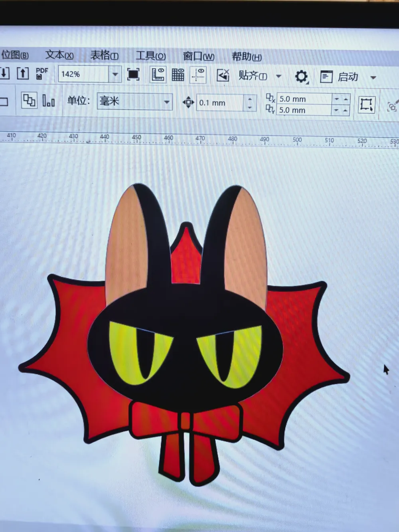Toggle the show guidelines icon
Viewport: 399px width, 532px height.
point(198,75)
